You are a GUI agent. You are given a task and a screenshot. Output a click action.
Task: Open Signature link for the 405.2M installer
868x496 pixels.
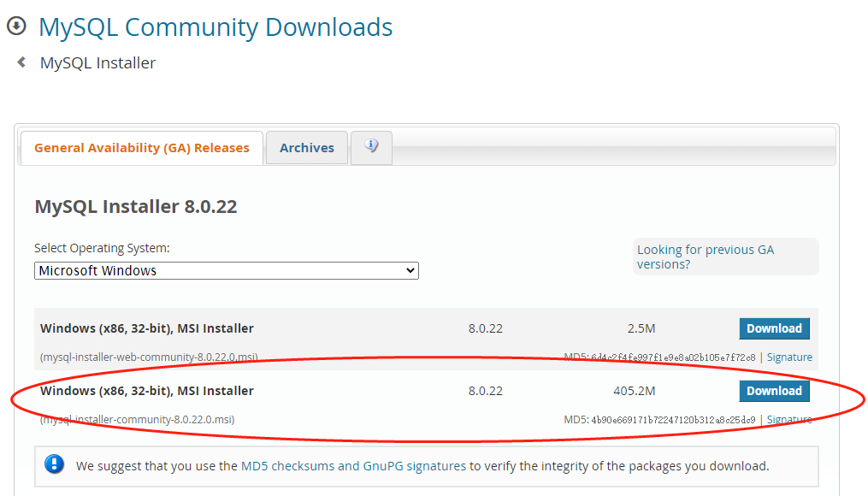789,420
